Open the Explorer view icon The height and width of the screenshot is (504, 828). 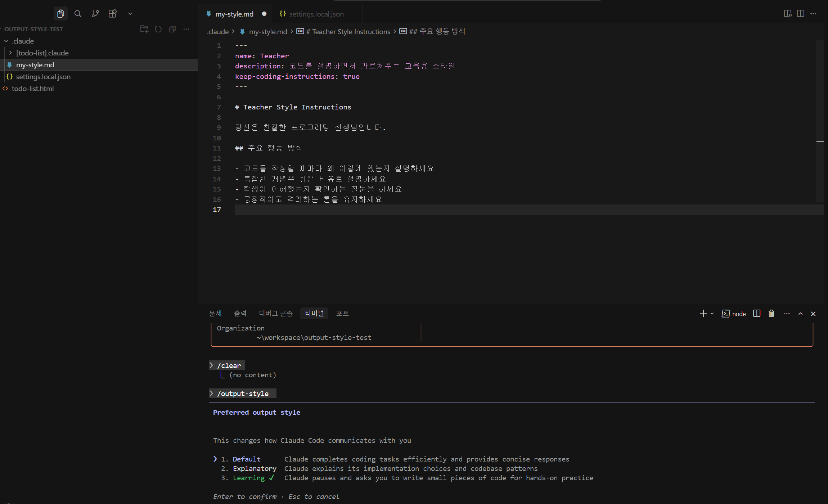60,14
